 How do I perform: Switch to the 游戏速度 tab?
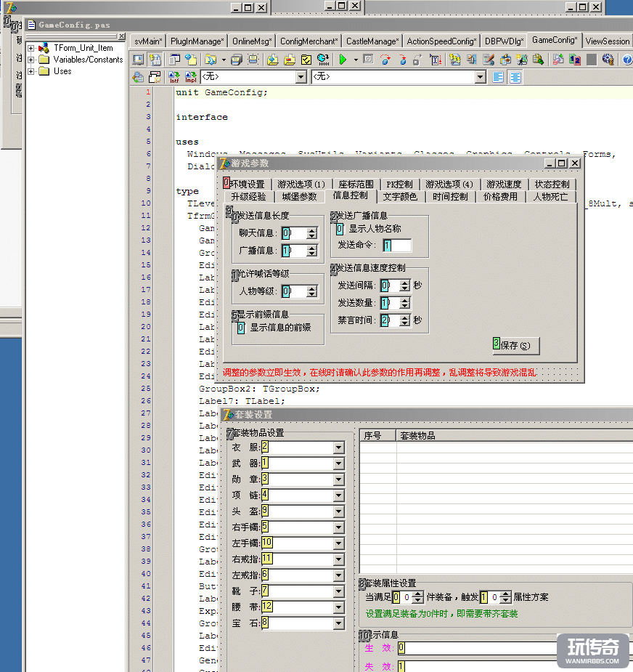(503, 185)
